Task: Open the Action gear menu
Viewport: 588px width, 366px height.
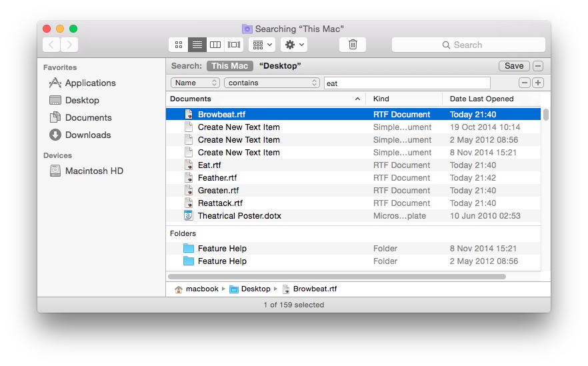Action: 294,45
